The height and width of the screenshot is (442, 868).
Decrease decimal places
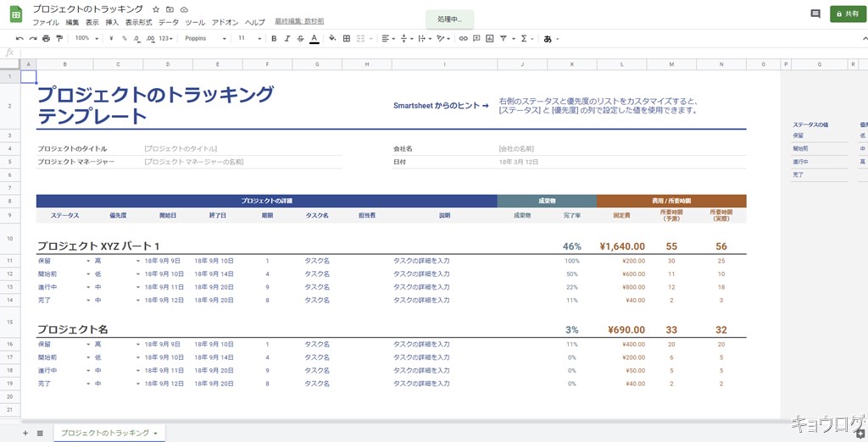coord(136,39)
